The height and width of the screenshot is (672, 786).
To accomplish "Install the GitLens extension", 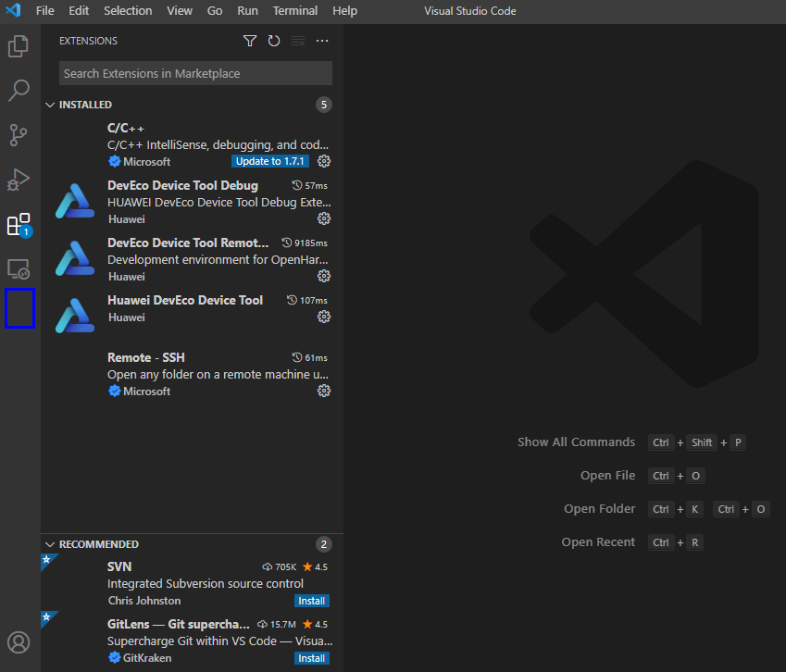I will coord(311,658).
